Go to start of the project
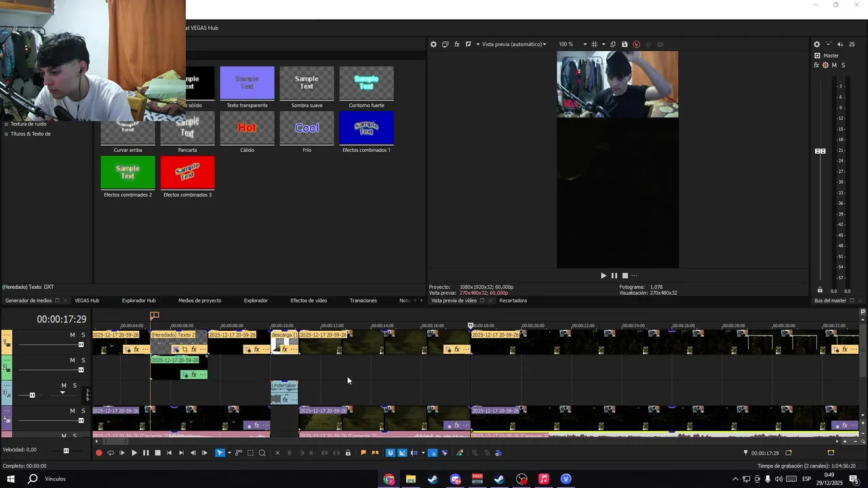 tap(170, 453)
